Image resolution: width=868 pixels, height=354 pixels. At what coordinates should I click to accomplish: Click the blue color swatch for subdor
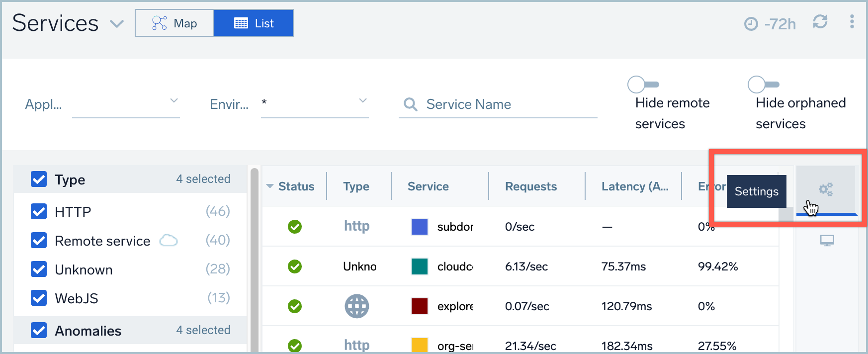coord(419,227)
